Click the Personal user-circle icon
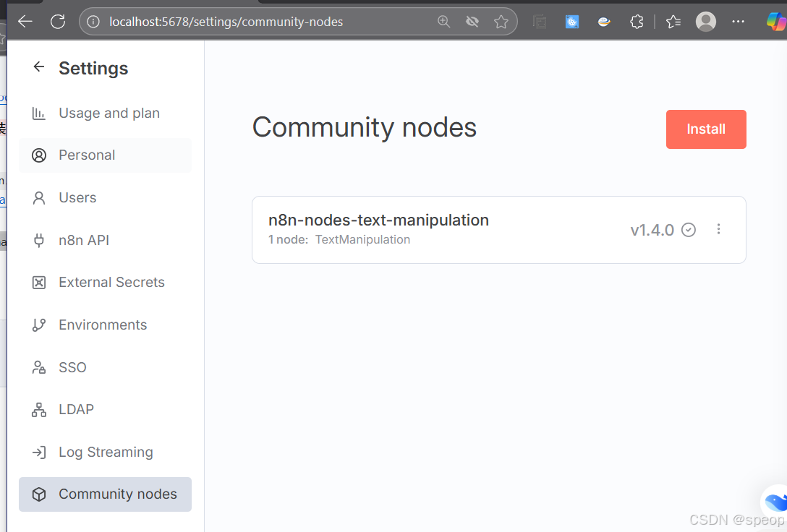The height and width of the screenshot is (532, 787). pyautogui.click(x=38, y=155)
